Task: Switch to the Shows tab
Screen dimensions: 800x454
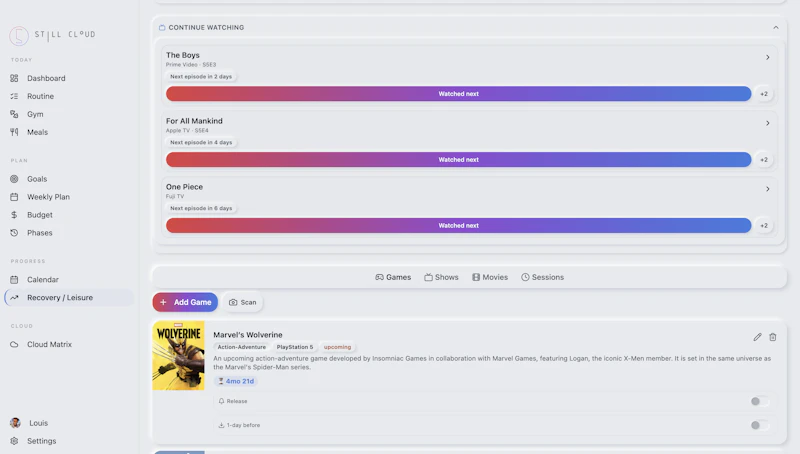Action: coord(441,277)
